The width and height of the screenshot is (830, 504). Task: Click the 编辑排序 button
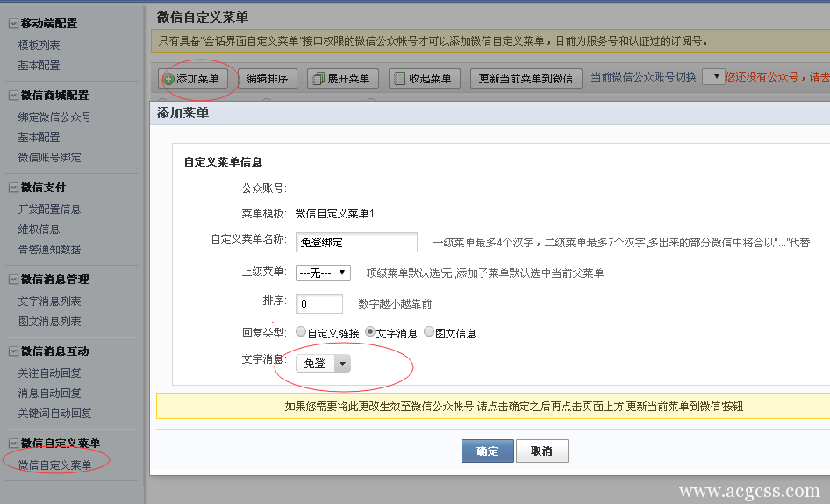(x=268, y=79)
